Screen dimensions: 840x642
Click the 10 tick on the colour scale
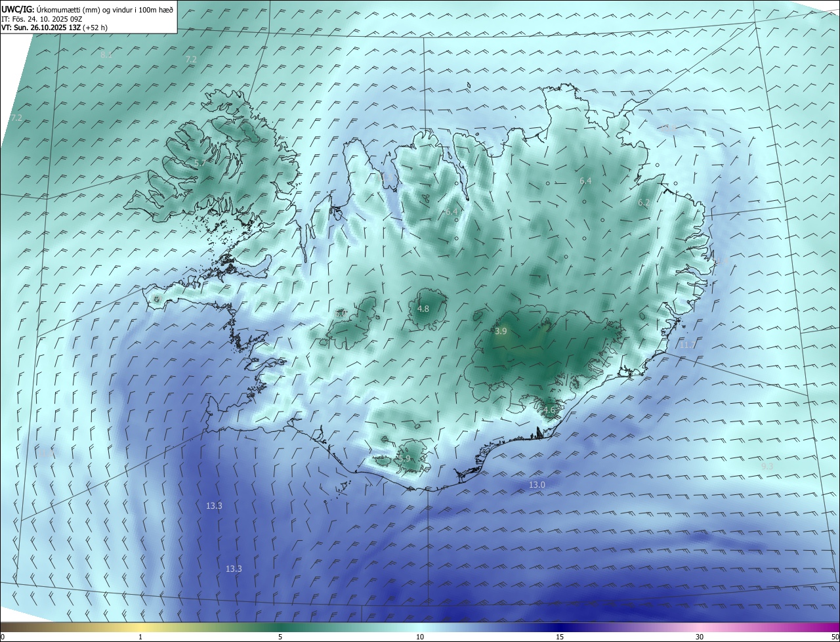(x=420, y=637)
